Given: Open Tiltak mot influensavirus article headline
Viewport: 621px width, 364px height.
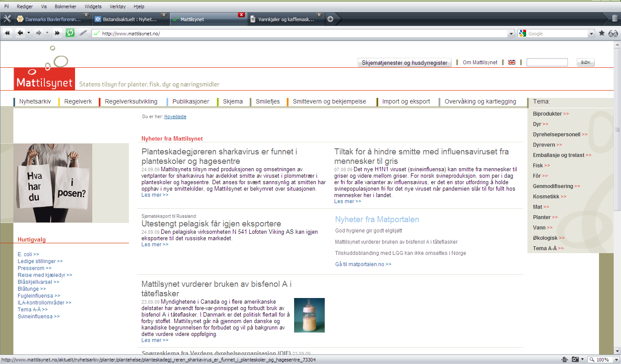Looking at the screenshot, I should click(422, 156).
